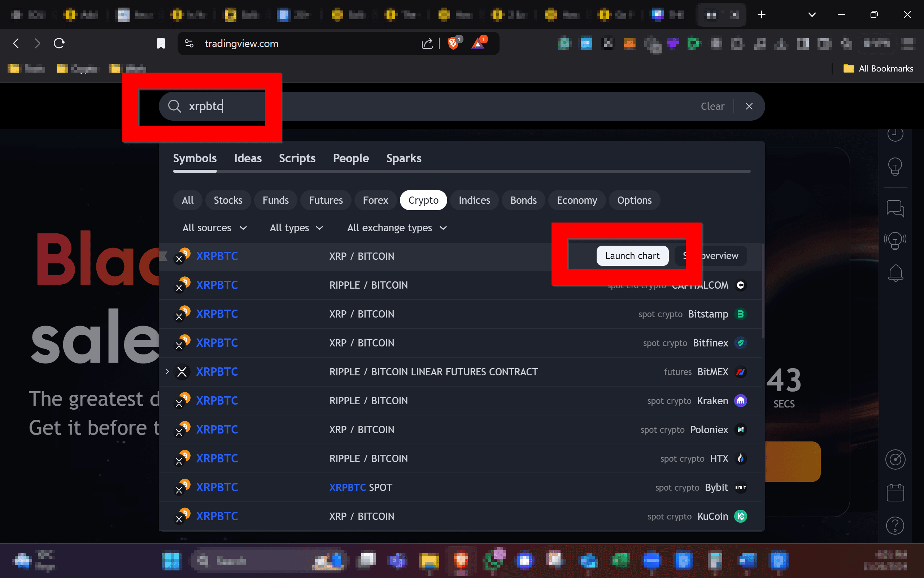This screenshot has height=578, width=924.
Task: Open the All types dropdown
Action: click(297, 228)
